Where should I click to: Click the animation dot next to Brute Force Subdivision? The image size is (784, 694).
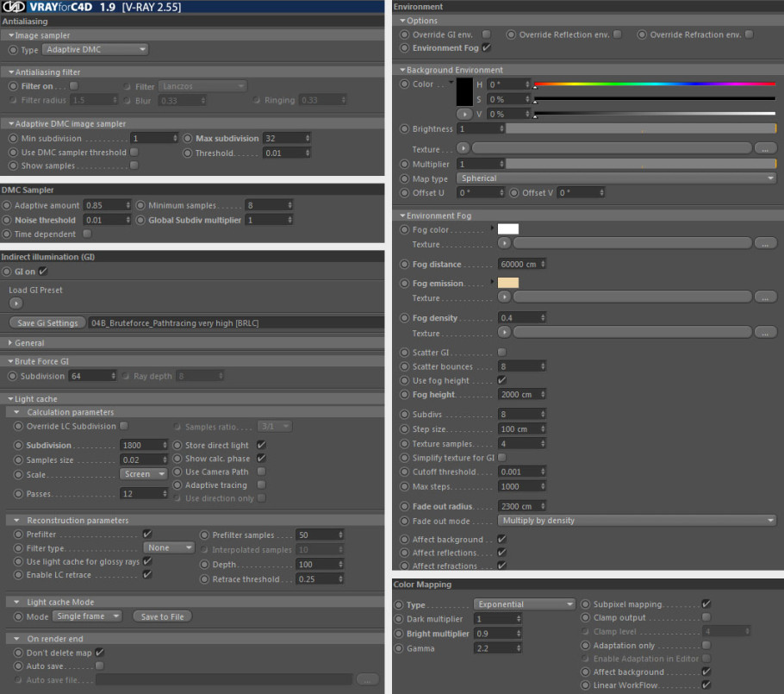coord(13,376)
